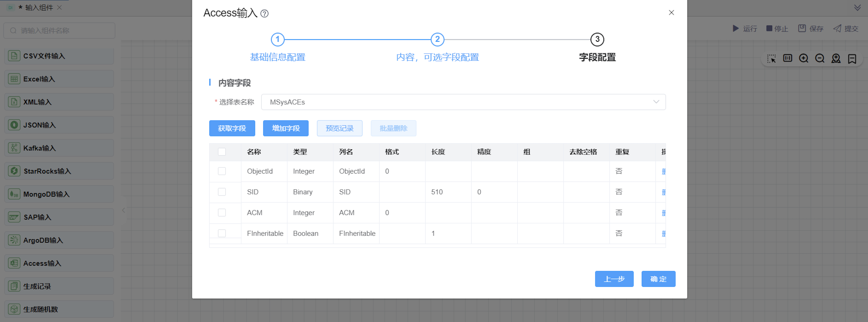Viewport: 868px width, 322px height.
Task: Click the MongoDB输入 component icon in sidebar
Action: (x=14, y=194)
